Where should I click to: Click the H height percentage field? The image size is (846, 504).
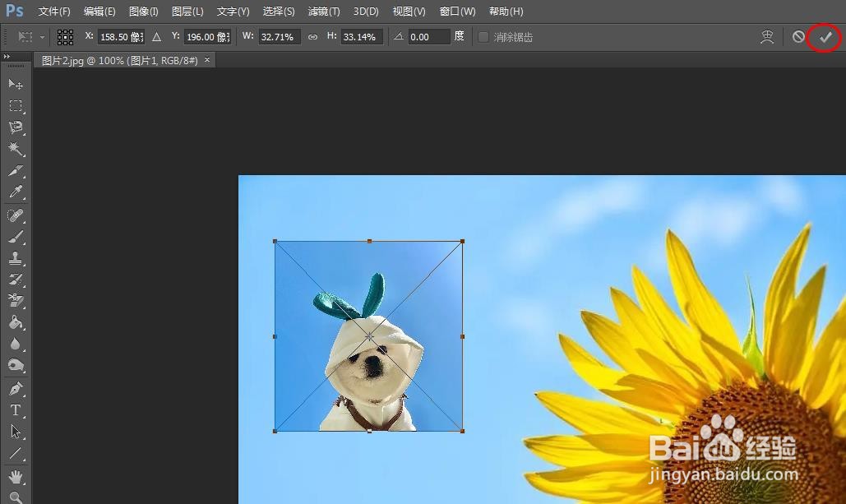tap(362, 37)
